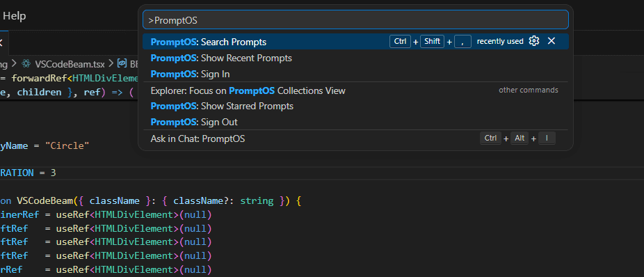
Task: Click the "recently used" label
Action: [500, 42]
